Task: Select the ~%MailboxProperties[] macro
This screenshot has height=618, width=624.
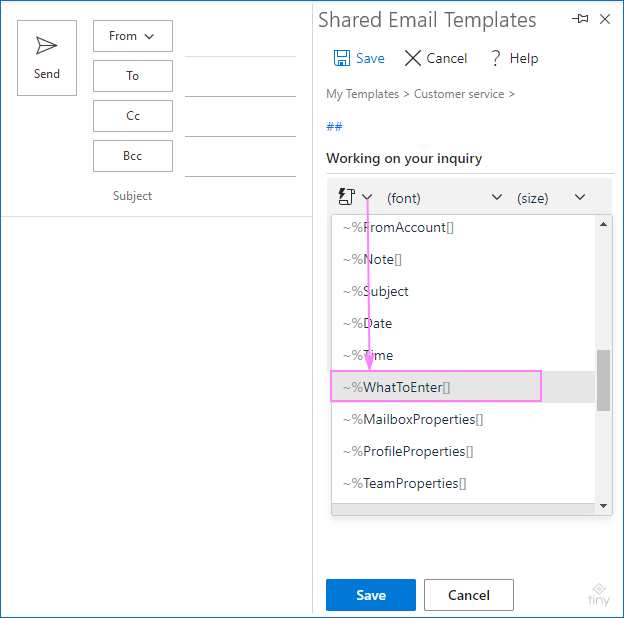Action: (463, 419)
